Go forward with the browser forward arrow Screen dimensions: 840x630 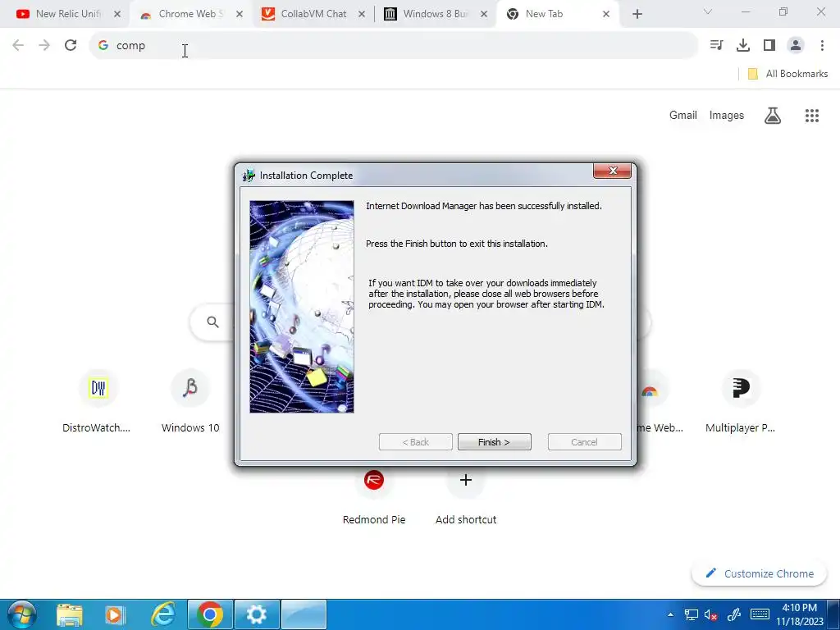(x=44, y=46)
